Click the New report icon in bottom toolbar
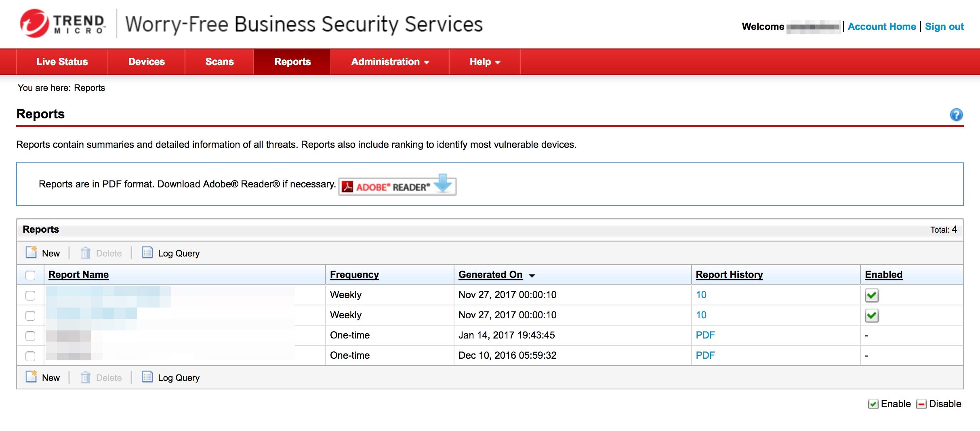The height and width of the screenshot is (431, 980). 32,377
